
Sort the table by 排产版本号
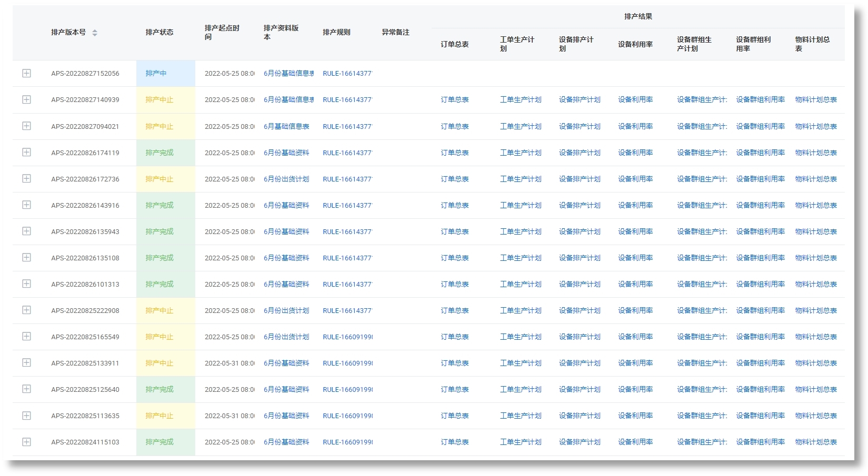95,33
